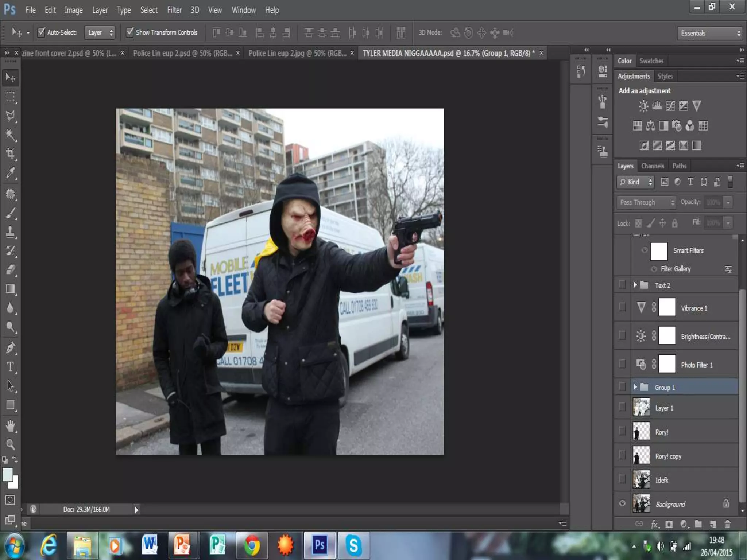
Task: Select the Eyedropper tool
Action: [10, 172]
